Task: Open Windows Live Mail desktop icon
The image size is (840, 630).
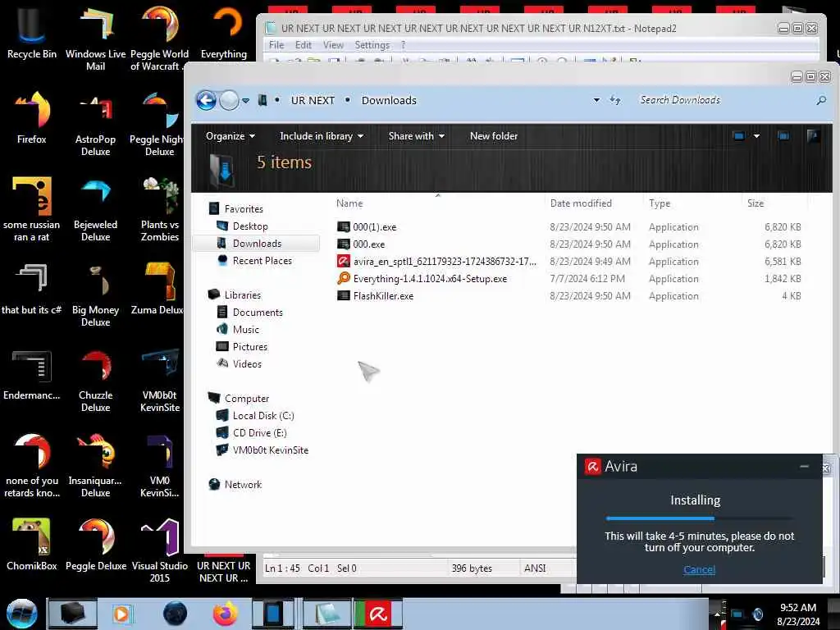Action: tap(95, 39)
